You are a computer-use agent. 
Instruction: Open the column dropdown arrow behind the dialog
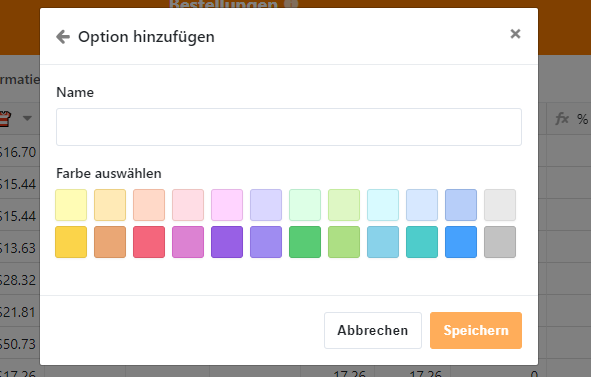tap(27, 118)
